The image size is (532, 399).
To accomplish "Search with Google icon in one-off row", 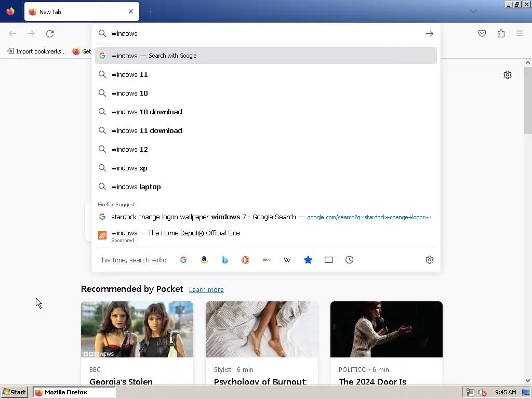I will 183,260.
